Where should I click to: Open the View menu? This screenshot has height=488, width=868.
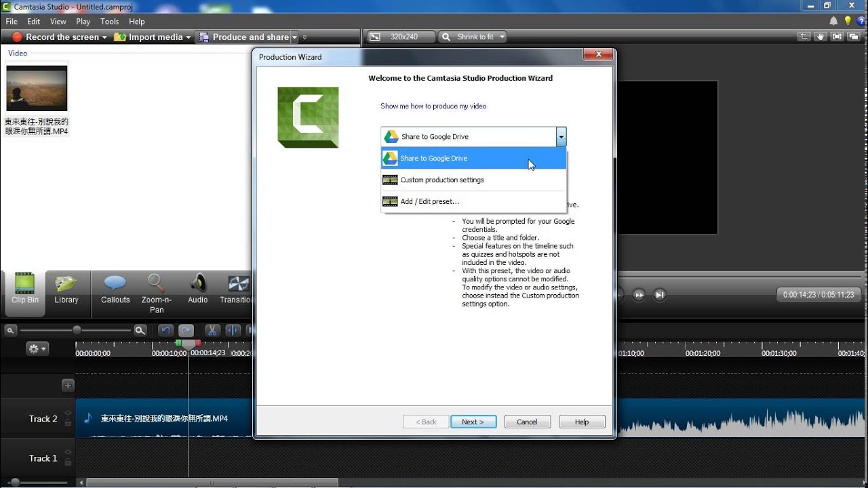coord(58,22)
